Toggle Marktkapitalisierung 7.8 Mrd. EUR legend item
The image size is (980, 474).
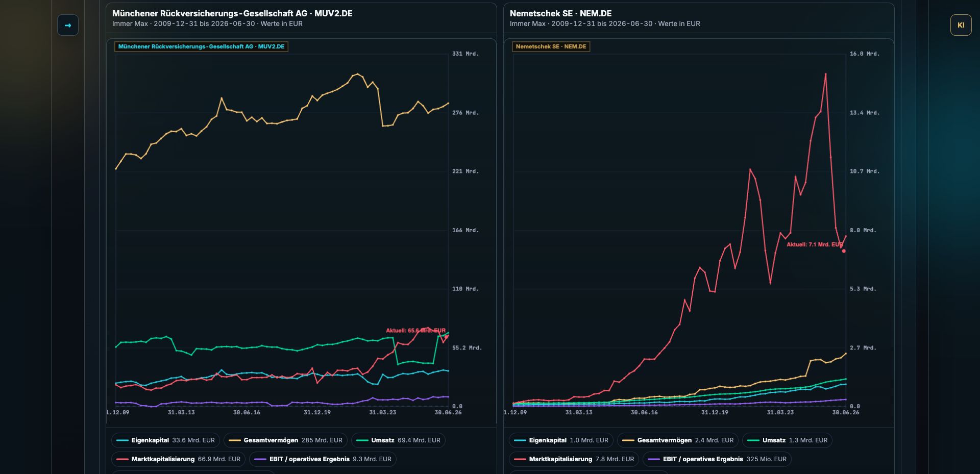pyautogui.click(x=574, y=459)
